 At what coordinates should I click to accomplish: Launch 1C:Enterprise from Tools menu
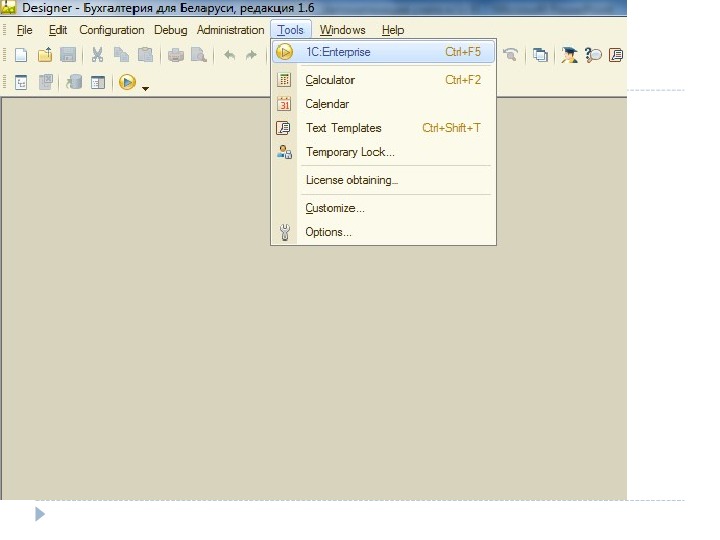[383, 52]
